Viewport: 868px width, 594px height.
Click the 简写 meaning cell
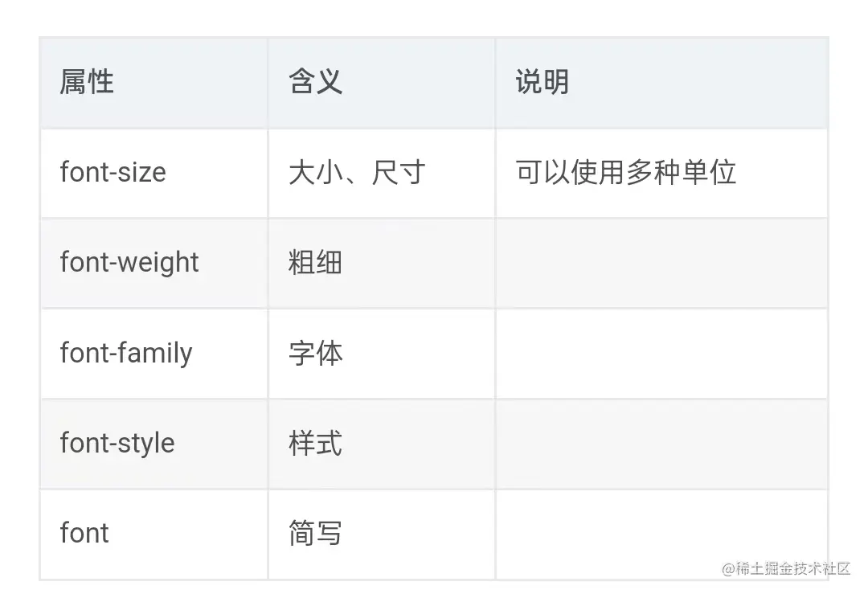pyautogui.click(x=382, y=535)
